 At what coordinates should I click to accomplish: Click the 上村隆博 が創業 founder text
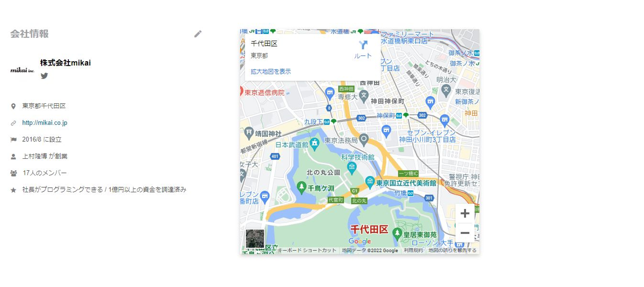tap(45, 156)
